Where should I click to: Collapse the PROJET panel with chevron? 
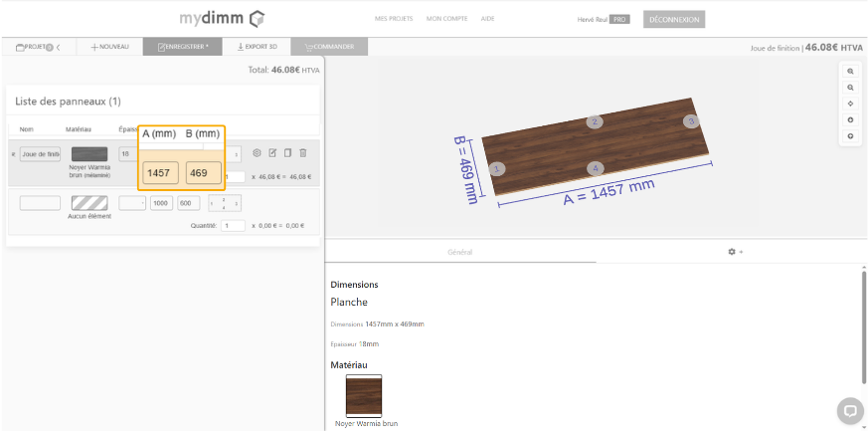pos(59,47)
